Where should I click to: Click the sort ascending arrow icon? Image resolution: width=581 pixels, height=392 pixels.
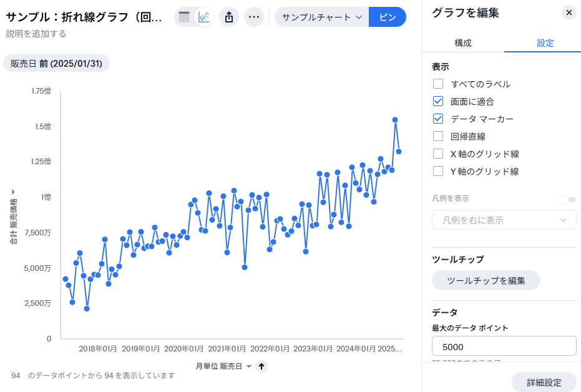coord(261,366)
